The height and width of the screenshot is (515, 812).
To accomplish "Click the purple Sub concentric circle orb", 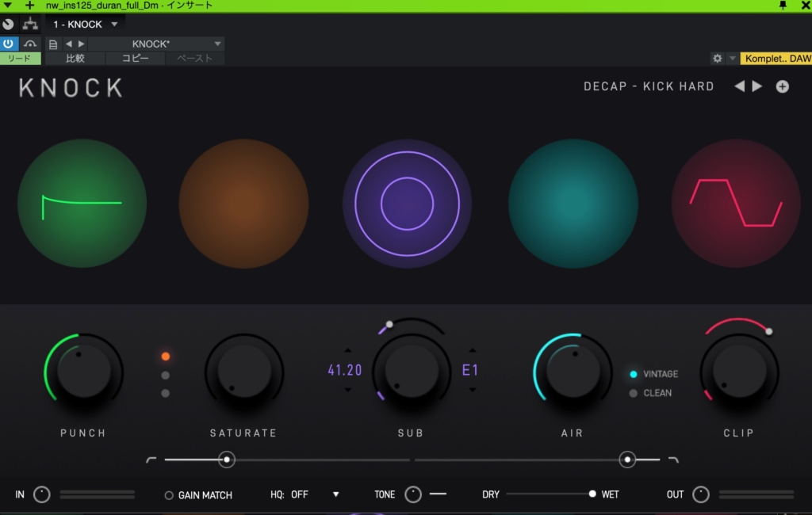I will click(x=407, y=204).
